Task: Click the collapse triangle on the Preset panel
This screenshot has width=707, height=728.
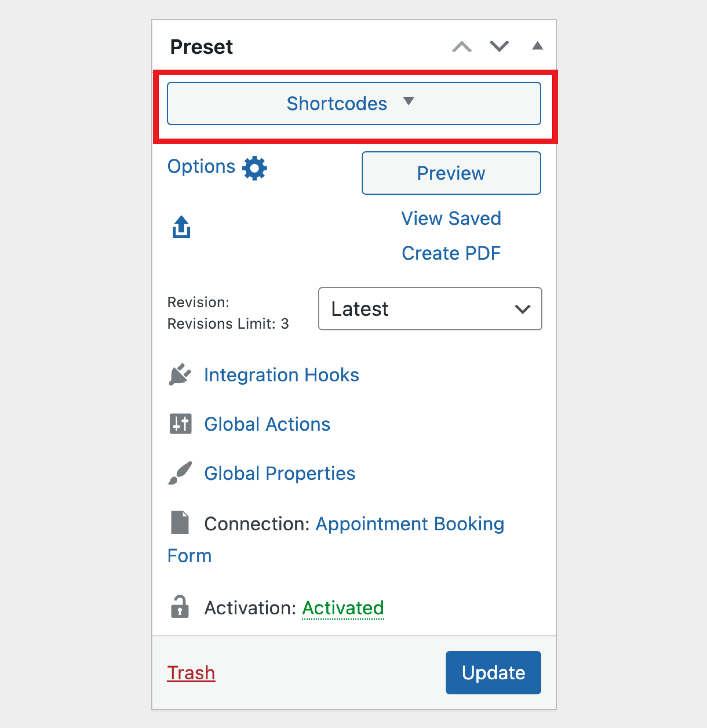Action: pyautogui.click(x=537, y=46)
